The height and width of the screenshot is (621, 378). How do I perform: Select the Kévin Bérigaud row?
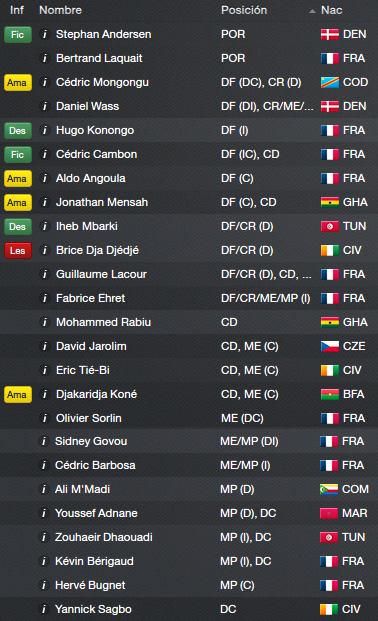coord(189,561)
